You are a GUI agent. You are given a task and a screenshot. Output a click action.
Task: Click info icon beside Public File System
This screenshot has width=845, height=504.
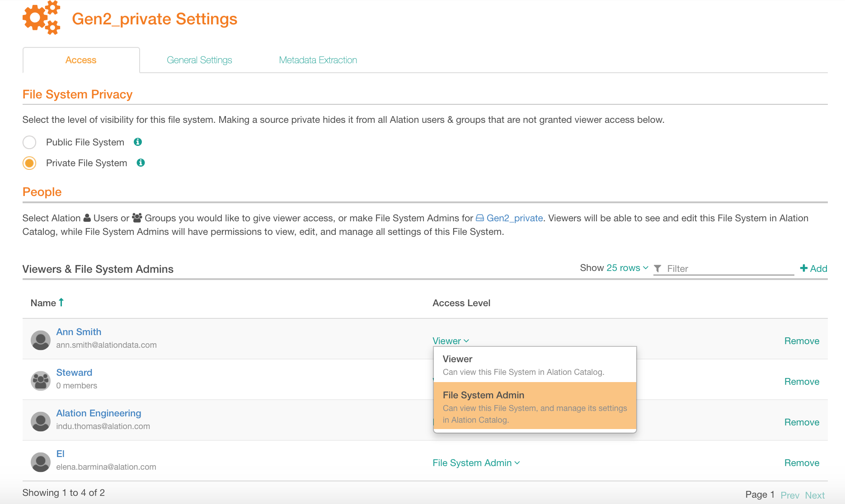coord(138,142)
